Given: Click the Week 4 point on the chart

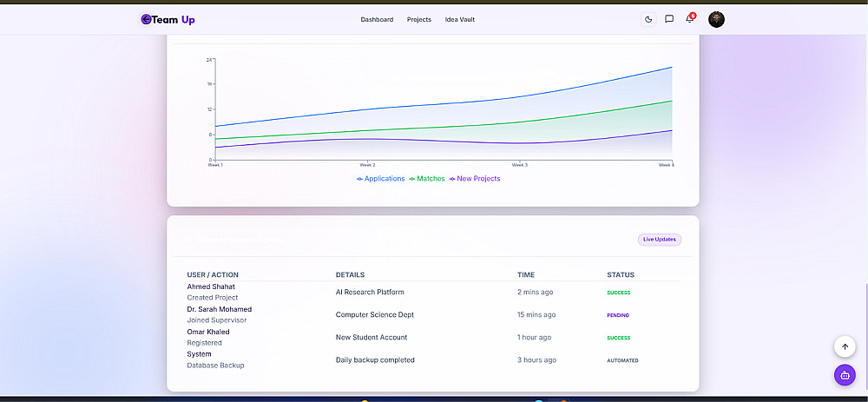Looking at the screenshot, I should [x=672, y=68].
